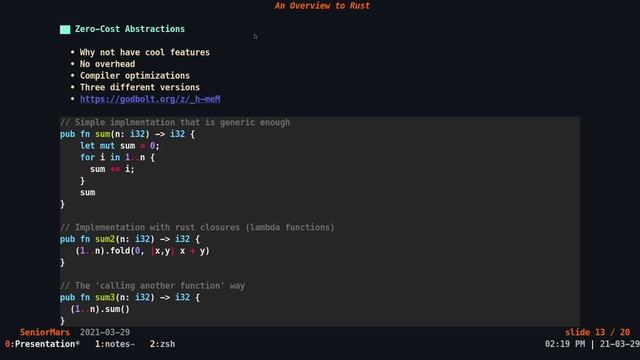The height and width of the screenshot is (360, 640).
Task: Click the 'calling another function' comment
Action: 152,286
